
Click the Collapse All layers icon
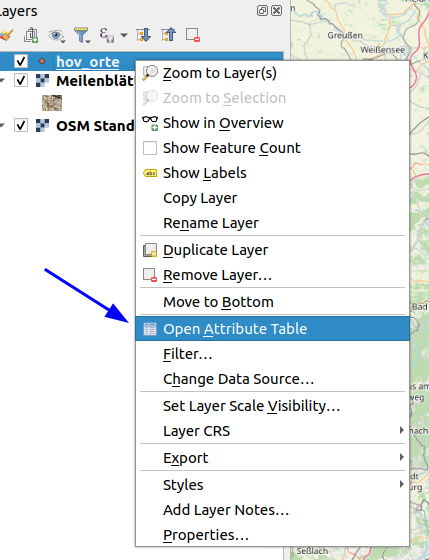tap(169, 35)
